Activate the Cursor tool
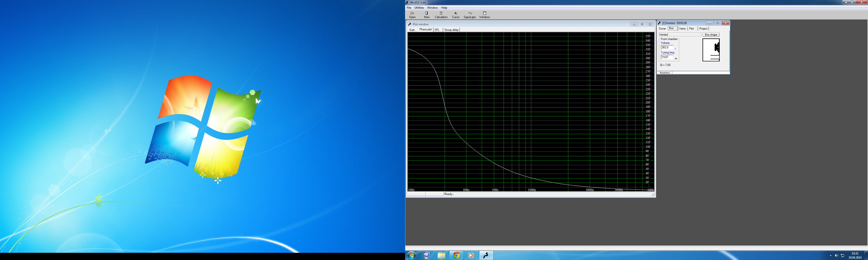 click(455, 15)
